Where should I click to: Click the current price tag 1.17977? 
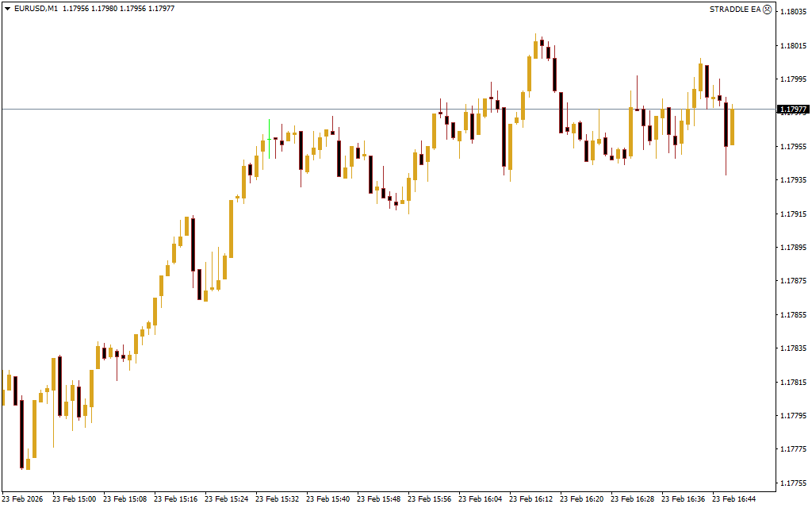coord(793,110)
